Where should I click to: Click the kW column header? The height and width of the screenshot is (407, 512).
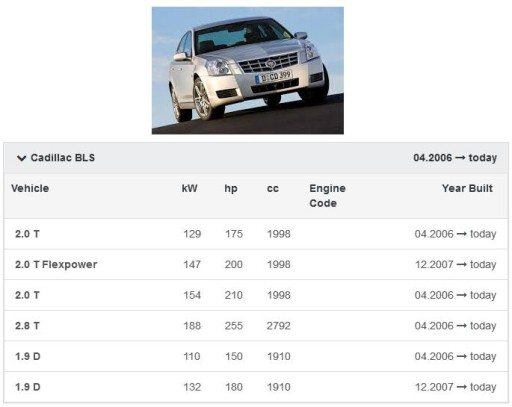pyautogui.click(x=189, y=188)
